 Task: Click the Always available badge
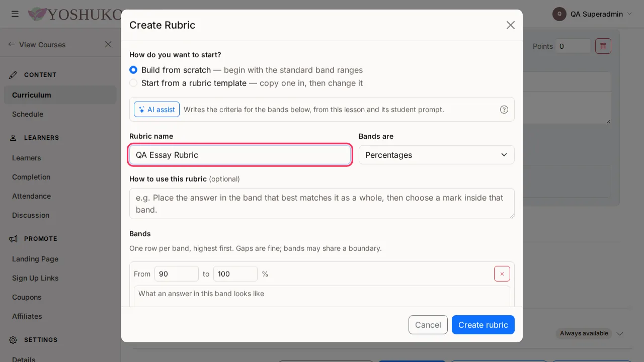pyautogui.click(x=584, y=333)
